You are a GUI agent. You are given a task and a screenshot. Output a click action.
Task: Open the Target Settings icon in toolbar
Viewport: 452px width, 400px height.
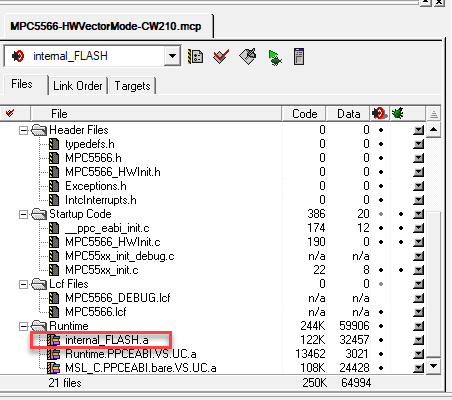tap(195, 56)
